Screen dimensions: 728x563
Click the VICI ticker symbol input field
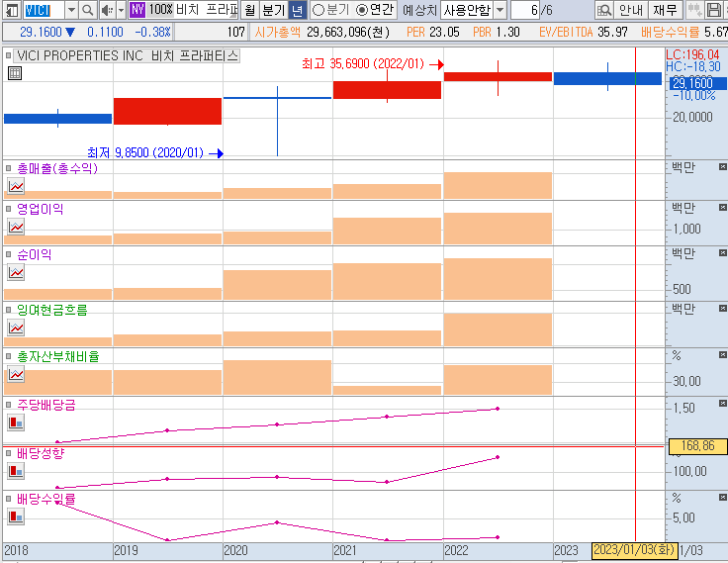click(x=44, y=10)
